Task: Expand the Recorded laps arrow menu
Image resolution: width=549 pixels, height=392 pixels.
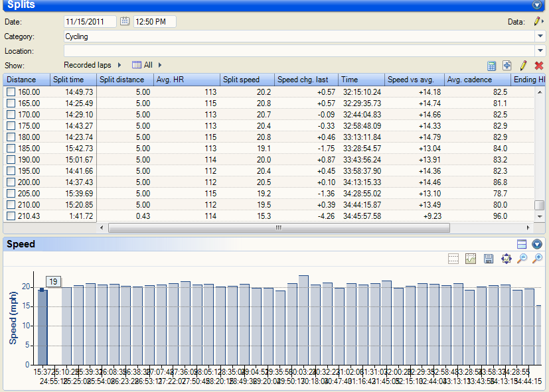Action: point(119,65)
